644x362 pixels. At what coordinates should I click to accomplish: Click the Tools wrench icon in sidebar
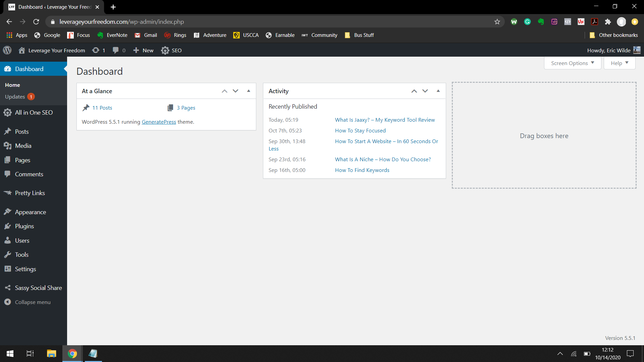(x=7, y=255)
